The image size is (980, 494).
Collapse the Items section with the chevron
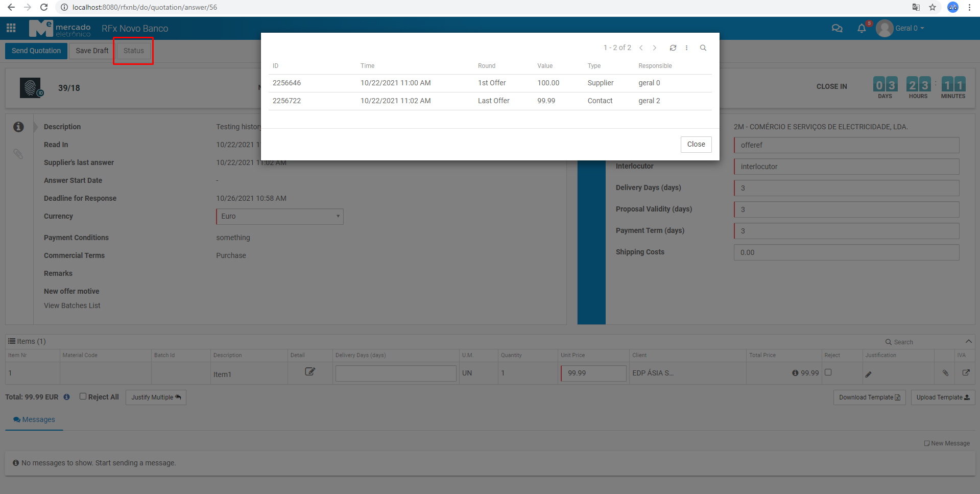tap(968, 341)
